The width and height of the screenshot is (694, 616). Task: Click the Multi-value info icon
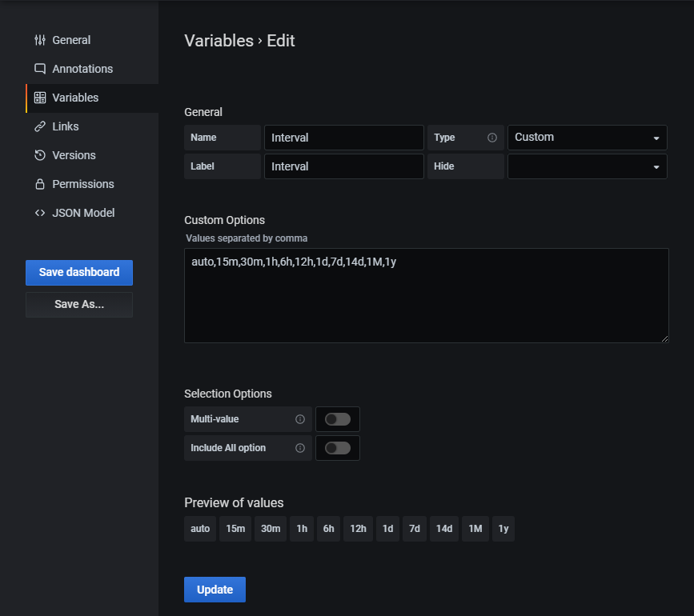point(300,419)
